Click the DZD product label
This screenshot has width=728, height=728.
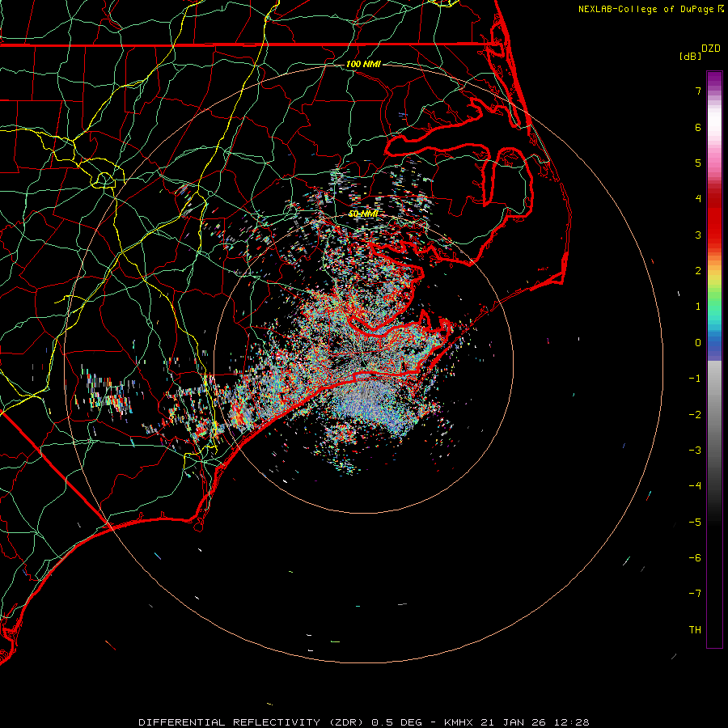coord(711,49)
